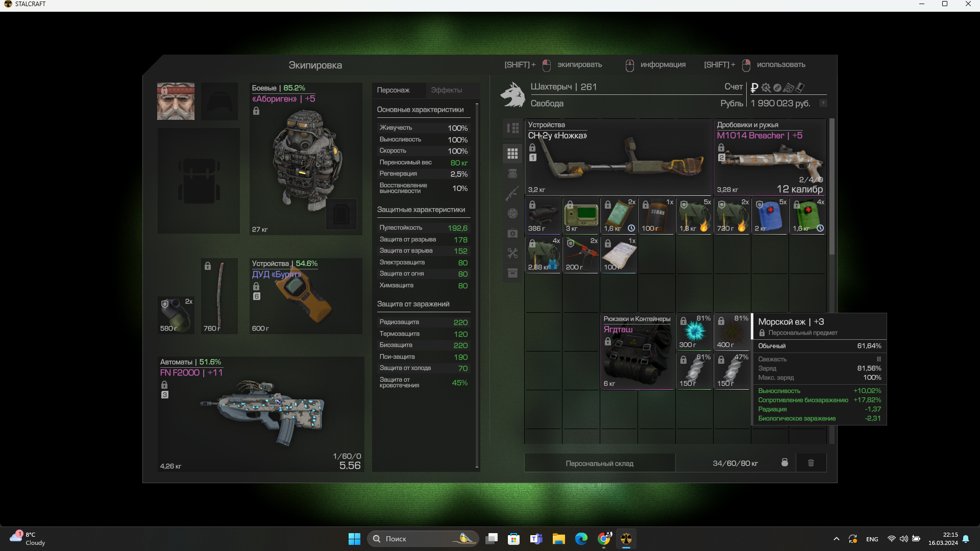Click the trash delete icon in storage bar
Screen dimensions: 980x551
pos(811,463)
